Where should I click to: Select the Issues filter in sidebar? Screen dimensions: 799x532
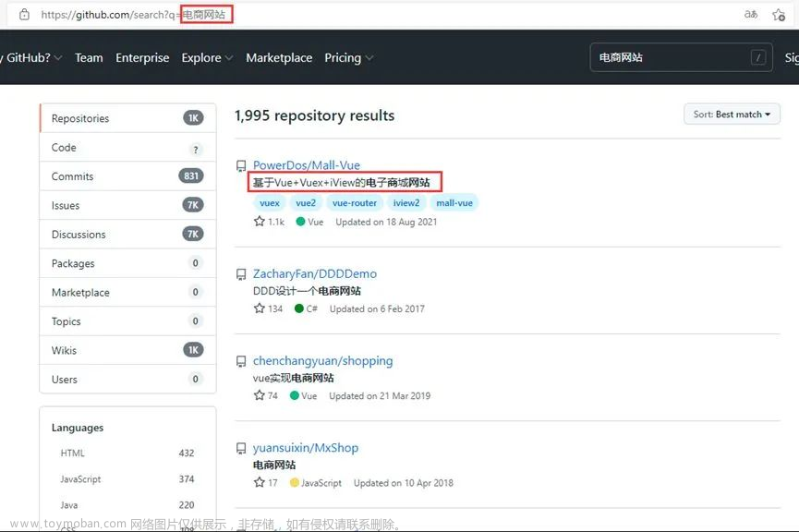(x=127, y=205)
